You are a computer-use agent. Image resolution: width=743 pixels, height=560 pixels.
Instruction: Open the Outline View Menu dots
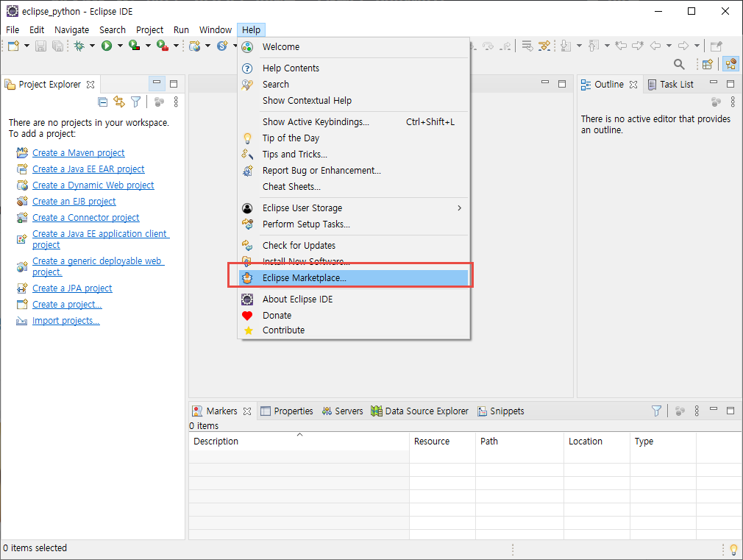point(733,102)
